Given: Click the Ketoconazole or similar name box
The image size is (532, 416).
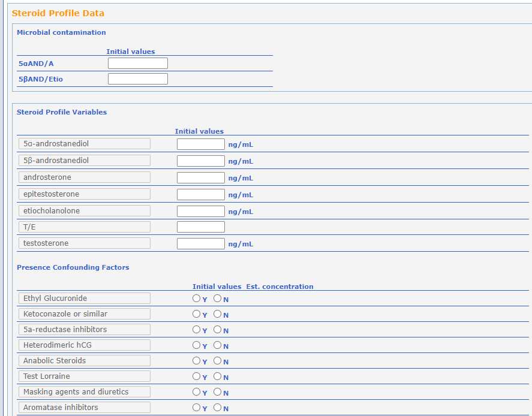Looking at the screenshot, I should click(x=85, y=314).
